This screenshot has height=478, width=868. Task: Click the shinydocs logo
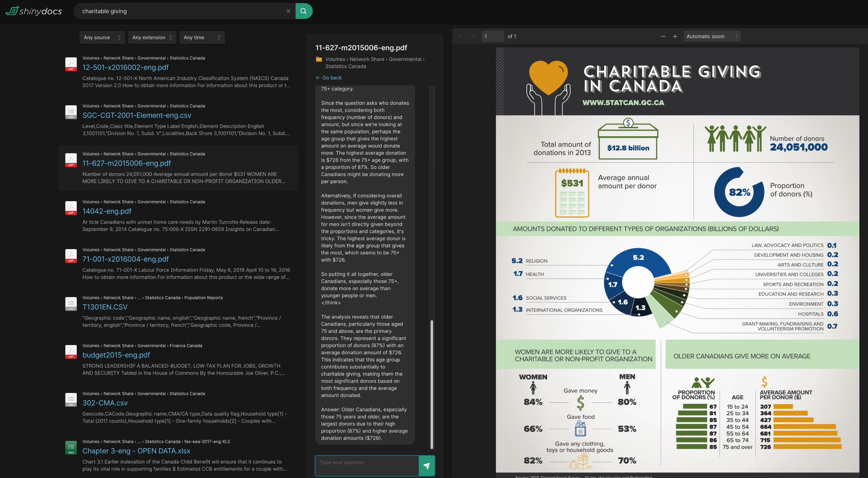point(34,11)
